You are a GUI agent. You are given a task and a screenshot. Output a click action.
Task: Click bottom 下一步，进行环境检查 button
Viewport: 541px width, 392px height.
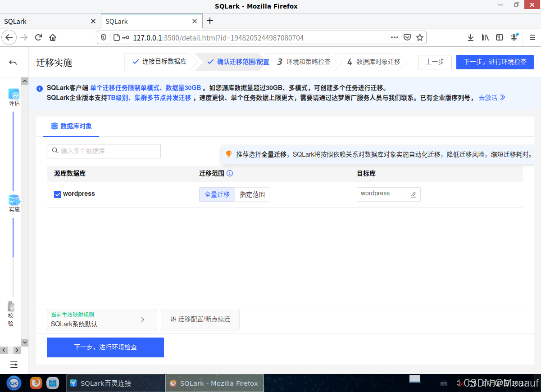(x=105, y=347)
